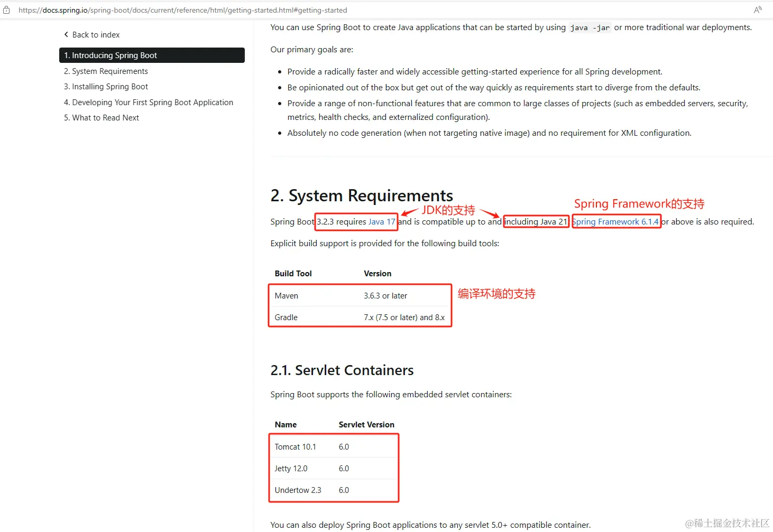Follow the Java 17 hyperlink
The height and width of the screenshot is (532, 773).
pyautogui.click(x=382, y=222)
